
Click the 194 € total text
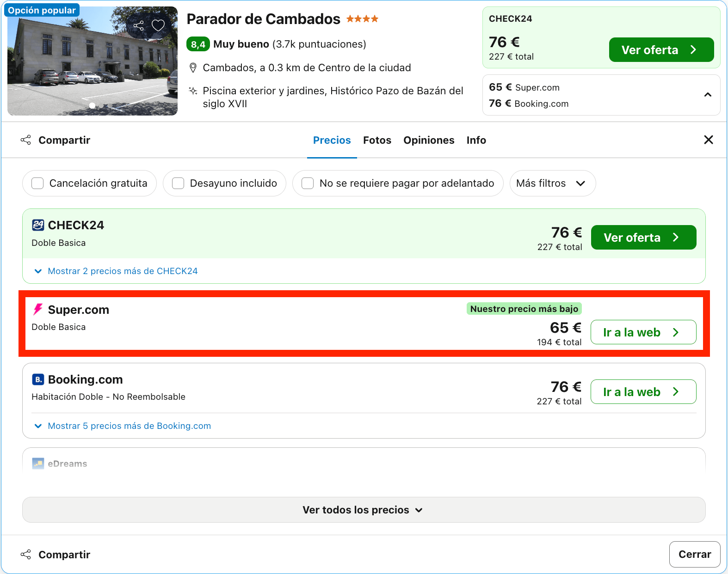pos(559,342)
